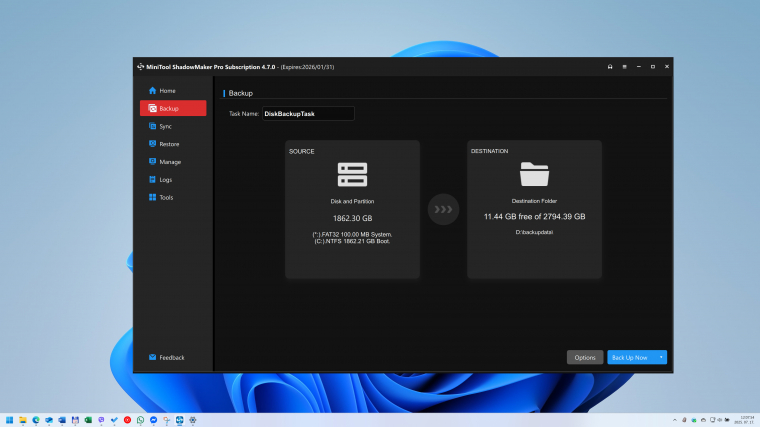Click the source size 1862.30 GB text
Image resolution: width=760 pixels, height=427 pixels.
tap(352, 219)
